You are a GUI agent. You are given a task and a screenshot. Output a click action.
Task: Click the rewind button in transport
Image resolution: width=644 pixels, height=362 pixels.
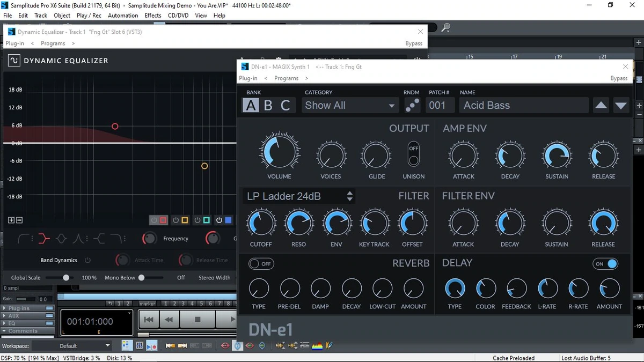pyautogui.click(x=169, y=320)
